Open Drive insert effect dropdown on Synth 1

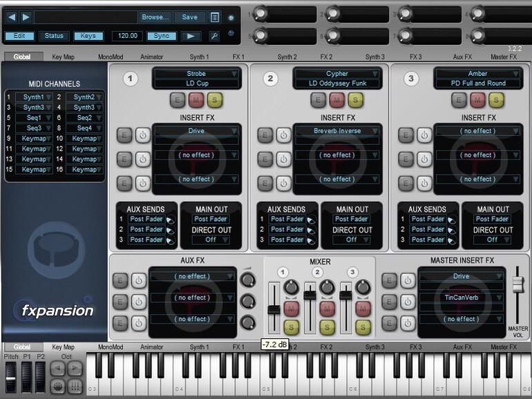[196, 131]
